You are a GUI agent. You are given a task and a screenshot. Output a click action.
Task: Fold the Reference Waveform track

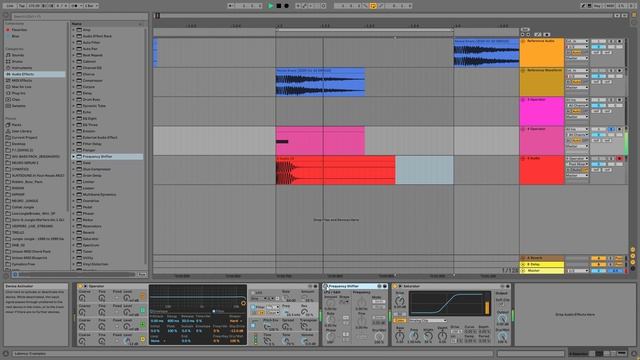[x=523, y=71]
